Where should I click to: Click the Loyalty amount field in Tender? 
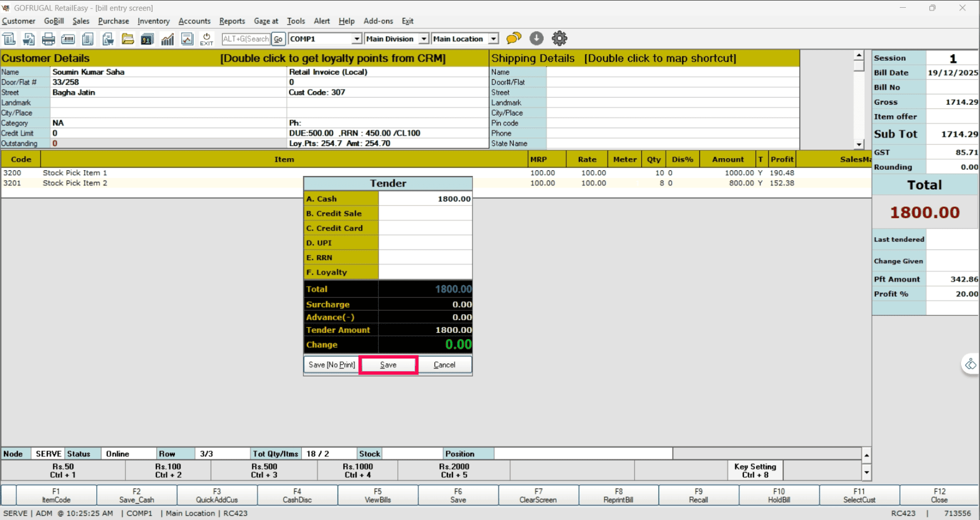pos(425,272)
